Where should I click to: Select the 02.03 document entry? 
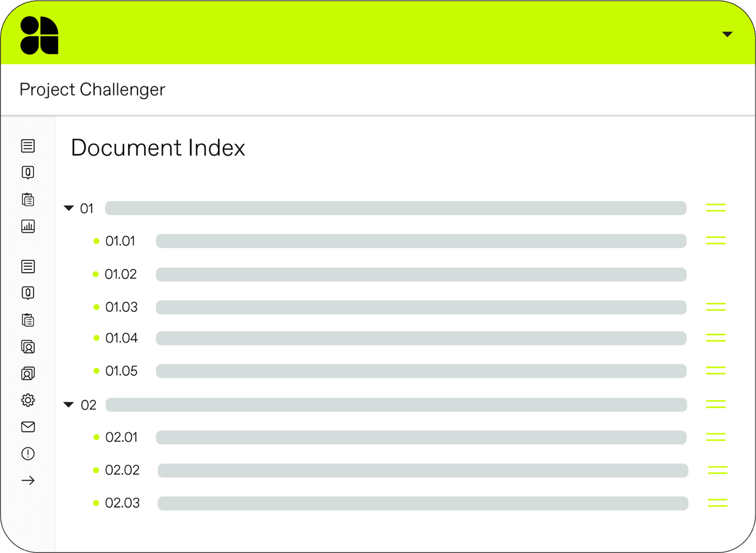coord(123,503)
